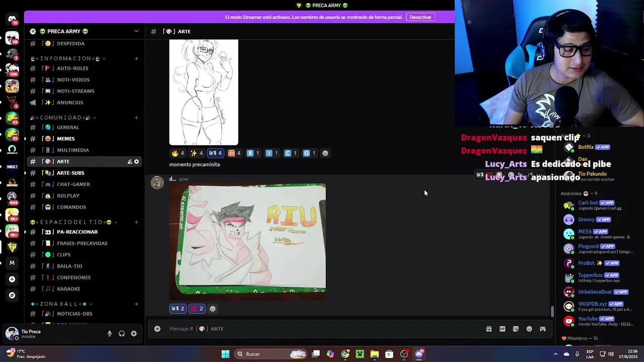The height and width of the screenshot is (362, 644).
Task: Open the RIU drawing image
Action: pyautogui.click(x=248, y=242)
